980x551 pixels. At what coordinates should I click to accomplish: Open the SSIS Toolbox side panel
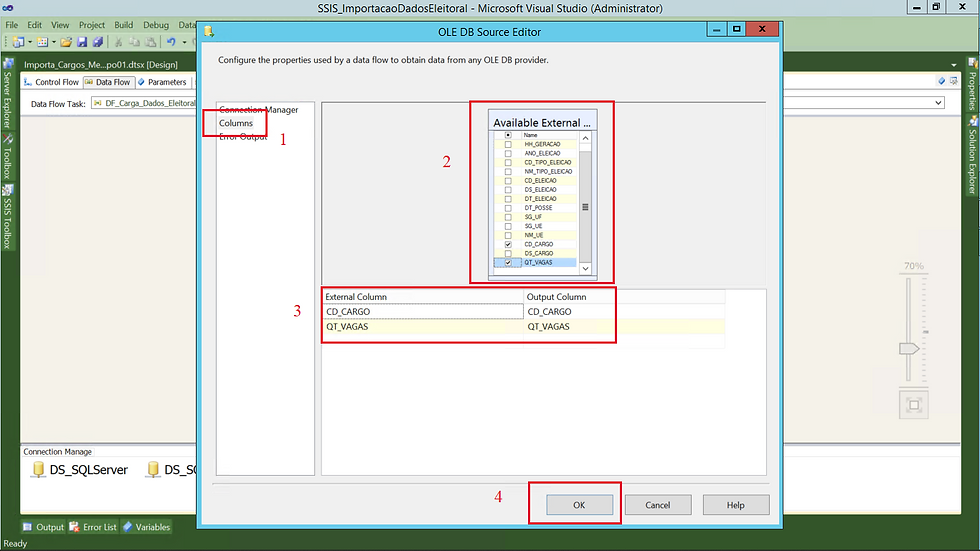click(8, 217)
